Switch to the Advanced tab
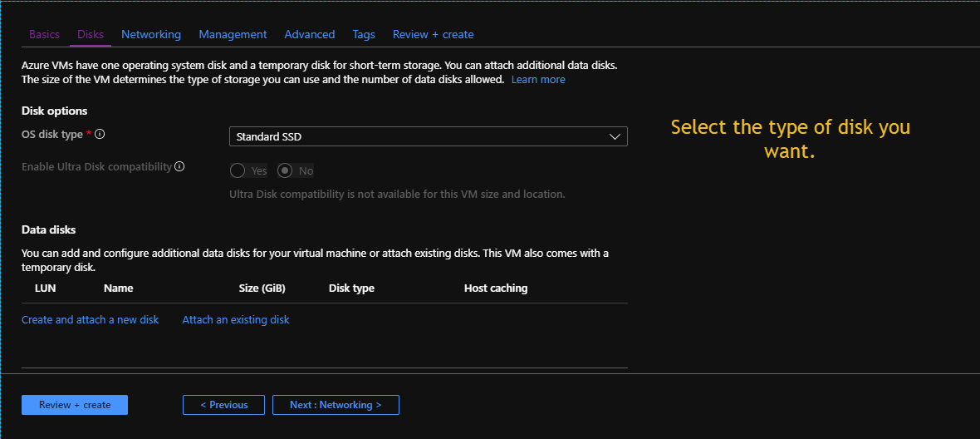The width and height of the screenshot is (980, 439). click(310, 34)
